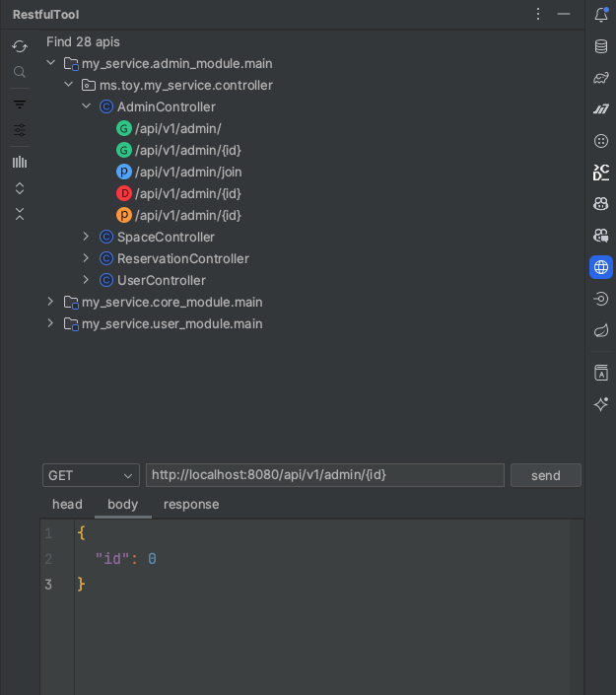Expand my_service.core_module.main node
This screenshot has height=695, width=616.
(50, 302)
